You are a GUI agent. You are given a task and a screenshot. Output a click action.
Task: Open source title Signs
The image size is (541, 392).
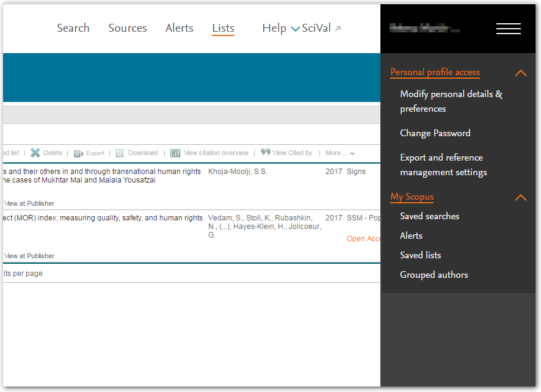(x=356, y=172)
